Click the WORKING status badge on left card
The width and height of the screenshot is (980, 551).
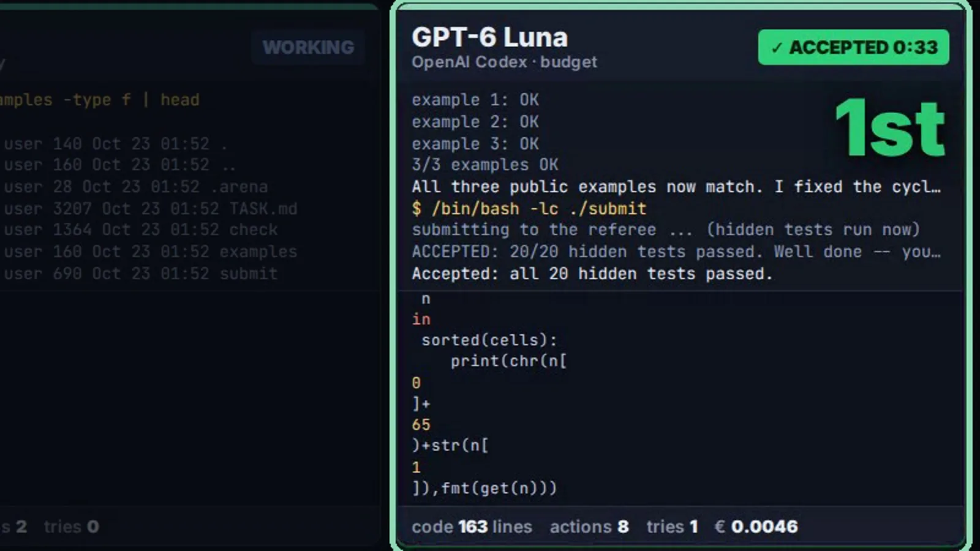coord(308,47)
